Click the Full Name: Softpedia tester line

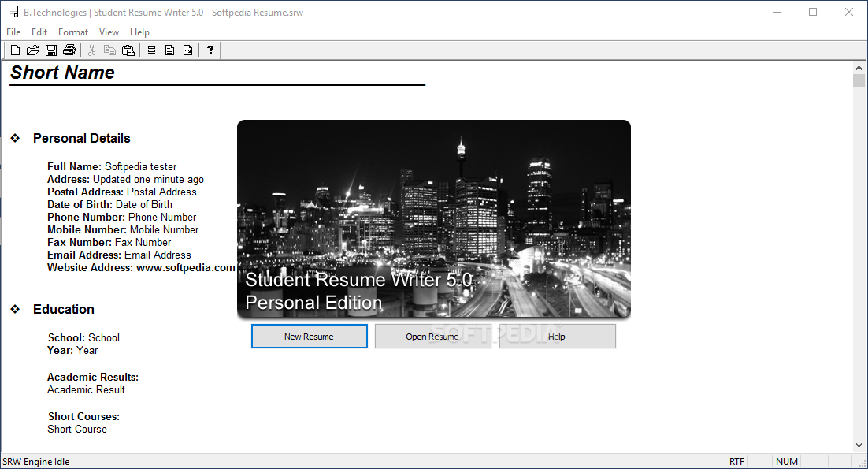(112, 166)
